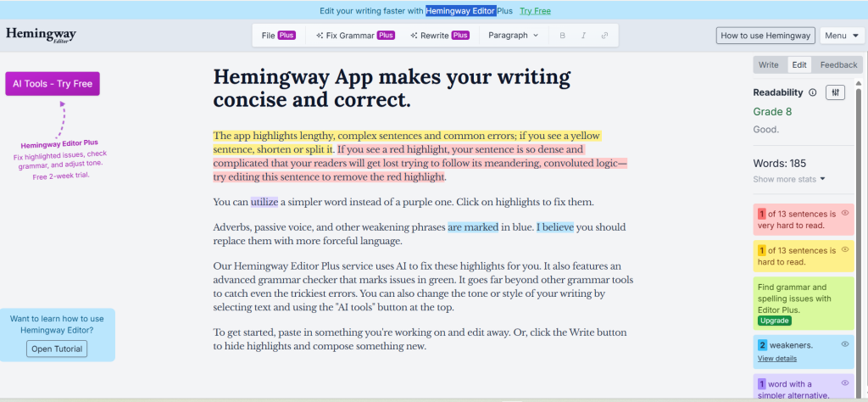Toggle visibility of simpler alternative highlights

click(x=845, y=382)
